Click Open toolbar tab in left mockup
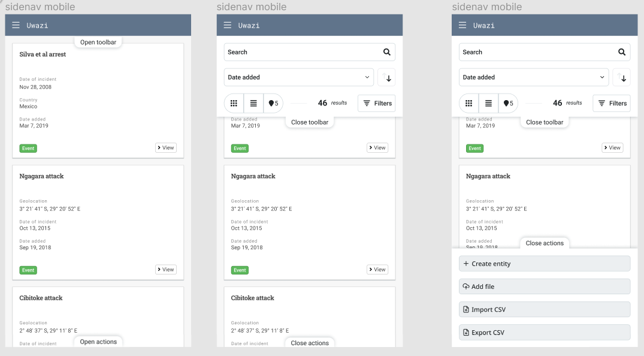Screen dimensions: 644x356 [x=98, y=42]
